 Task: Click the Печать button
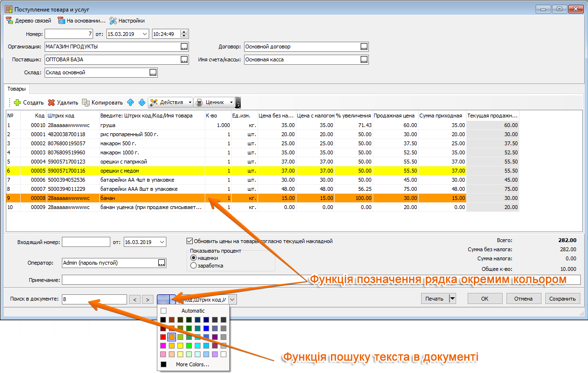point(434,299)
